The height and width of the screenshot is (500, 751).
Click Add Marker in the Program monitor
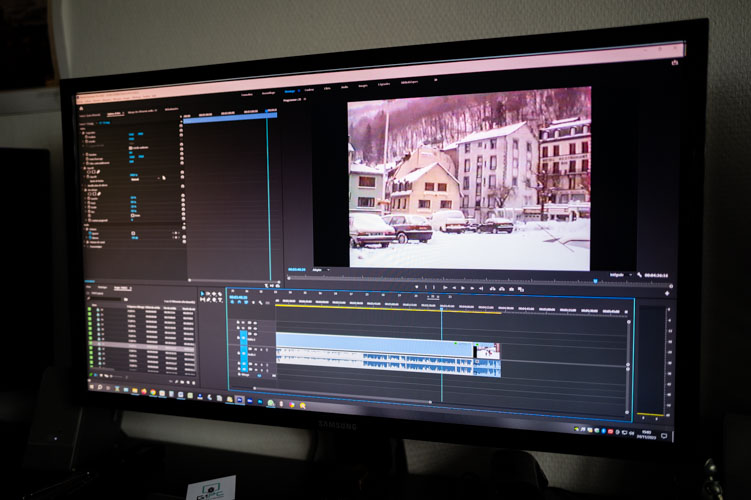tap(417, 287)
